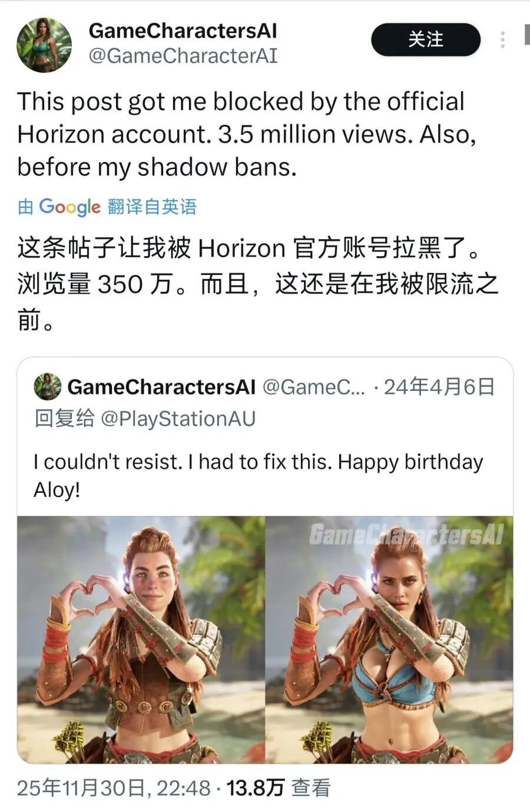Open the right edited Aloy image

pyautogui.click(x=389, y=639)
